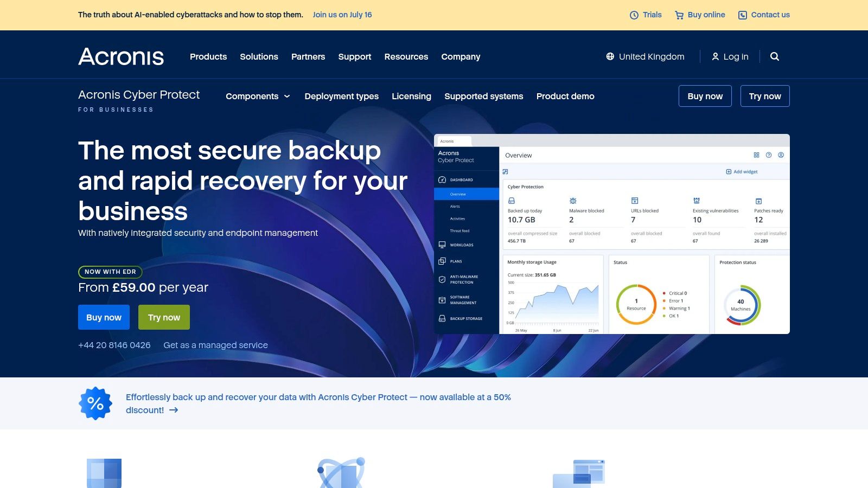This screenshot has height=488, width=868.
Task: Open the Solutions navigation menu
Action: coord(259,56)
